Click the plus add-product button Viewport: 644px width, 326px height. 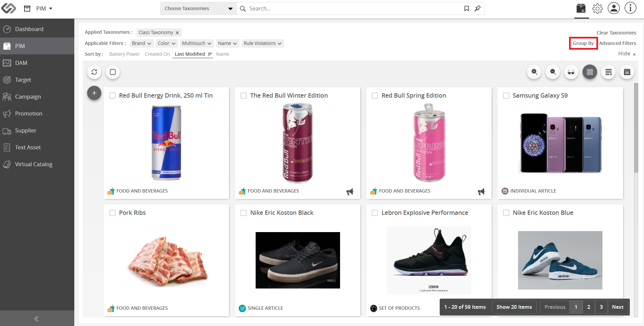point(94,93)
